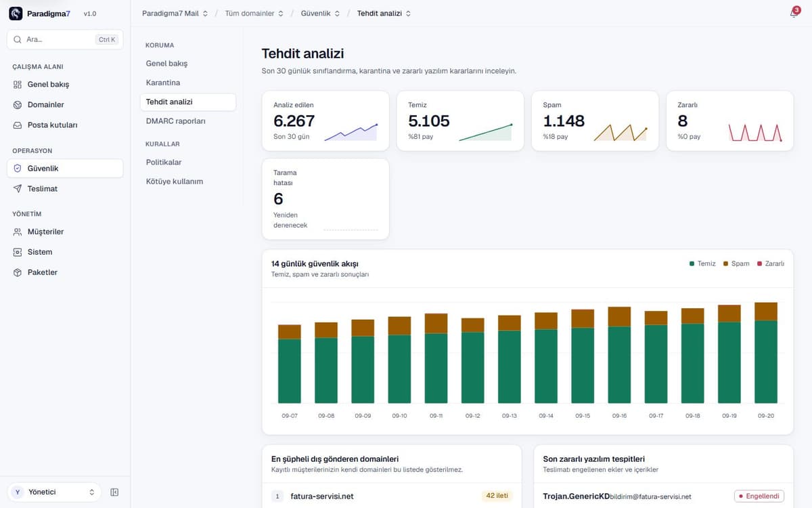Click the Tarama hatası card

[325, 199]
